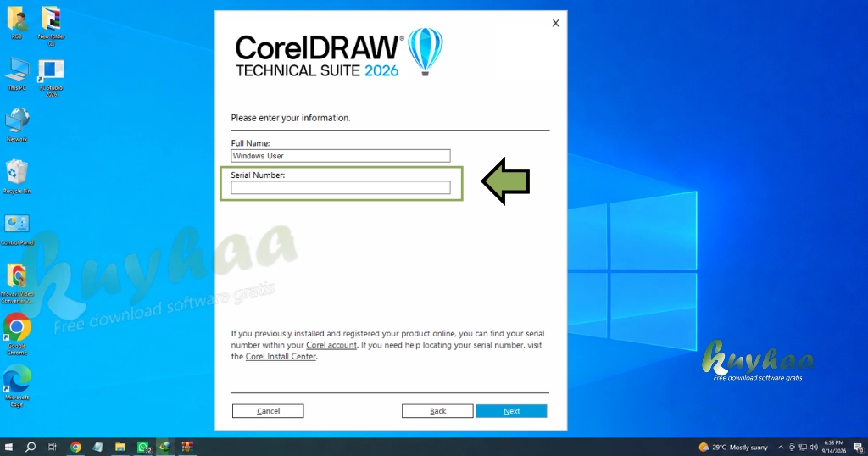Screen dimensions: 868x456
Task: Open the notepad-style app in the taskbar
Action: (98, 447)
